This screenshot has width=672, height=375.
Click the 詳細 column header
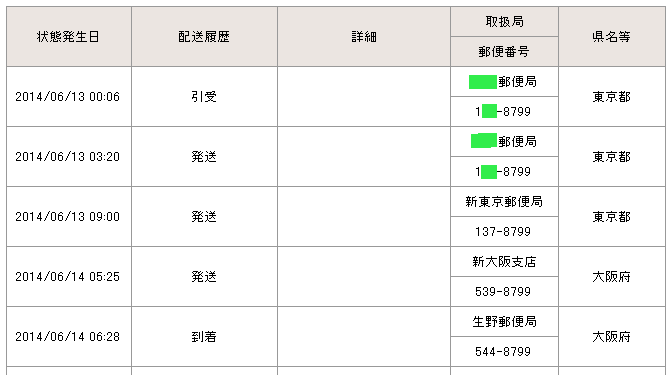[364, 36]
